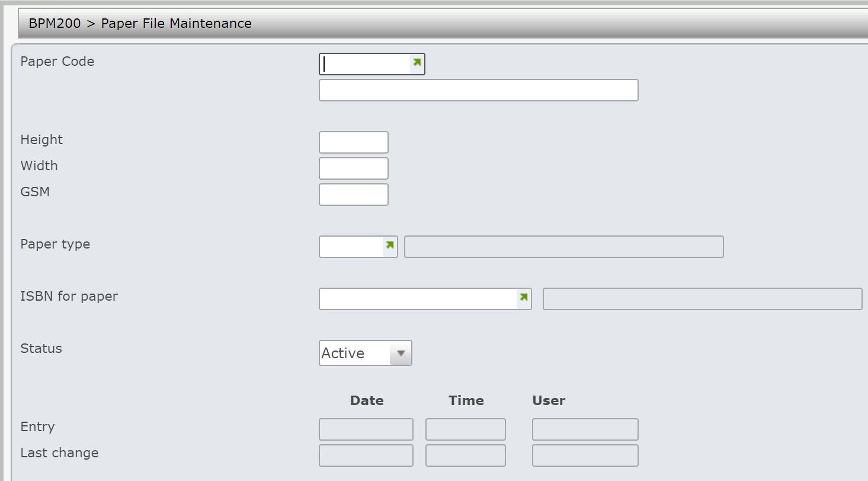Focus the Paper Code text box
The image size is (868, 481).
pyautogui.click(x=364, y=64)
